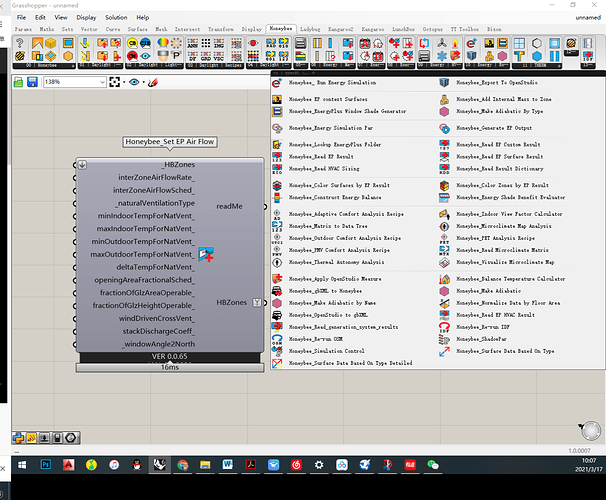Open the Help menu
This screenshot has height=500, width=606.
point(143,17)
